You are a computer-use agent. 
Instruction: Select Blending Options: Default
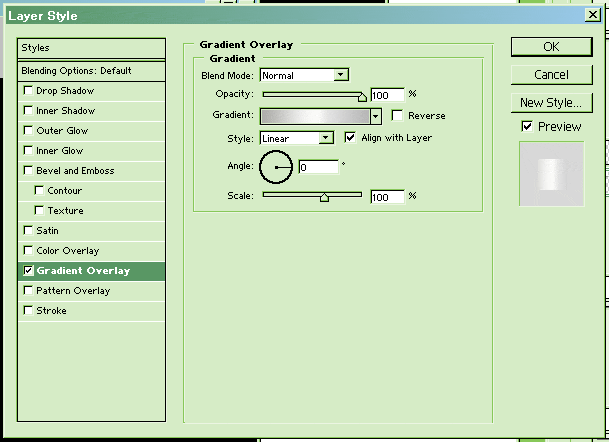coord(92,71)
